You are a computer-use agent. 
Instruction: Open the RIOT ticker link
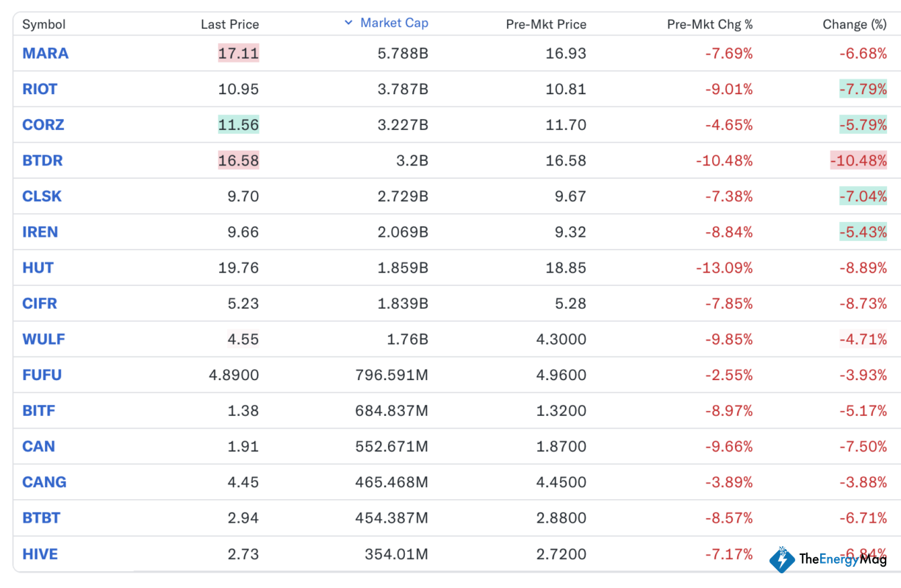(x=40, y=89)
